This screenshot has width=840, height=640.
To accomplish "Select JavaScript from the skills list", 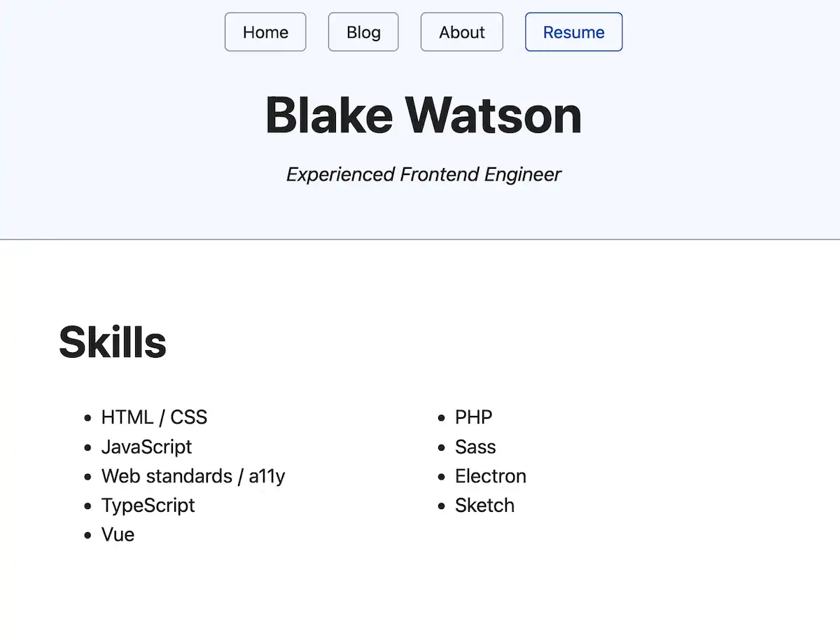I will tap(147, 447).
